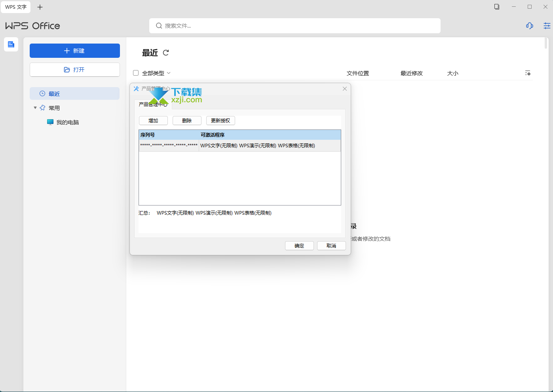
Task: Collapse the 常用 tree section
Action: pos(35,108)
